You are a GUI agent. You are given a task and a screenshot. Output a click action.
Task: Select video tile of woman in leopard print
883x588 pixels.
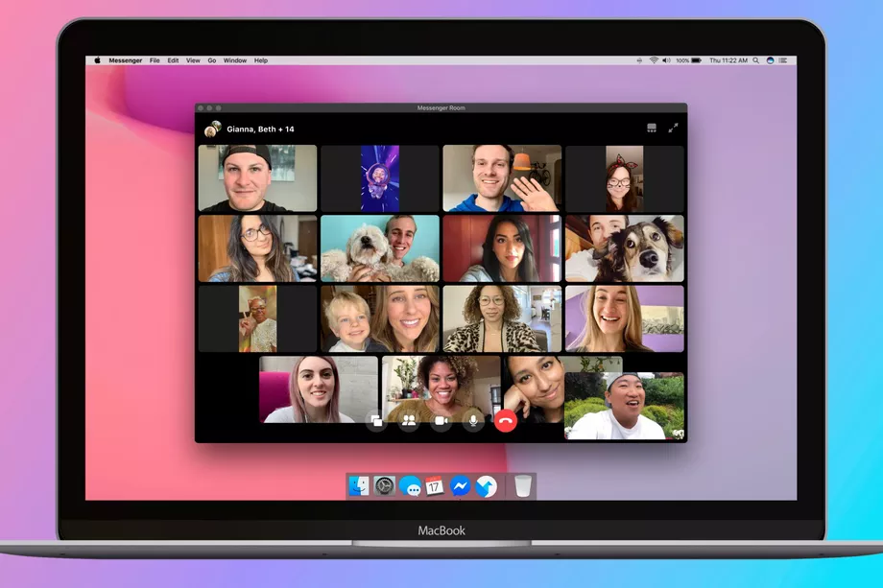pos(502,318)
